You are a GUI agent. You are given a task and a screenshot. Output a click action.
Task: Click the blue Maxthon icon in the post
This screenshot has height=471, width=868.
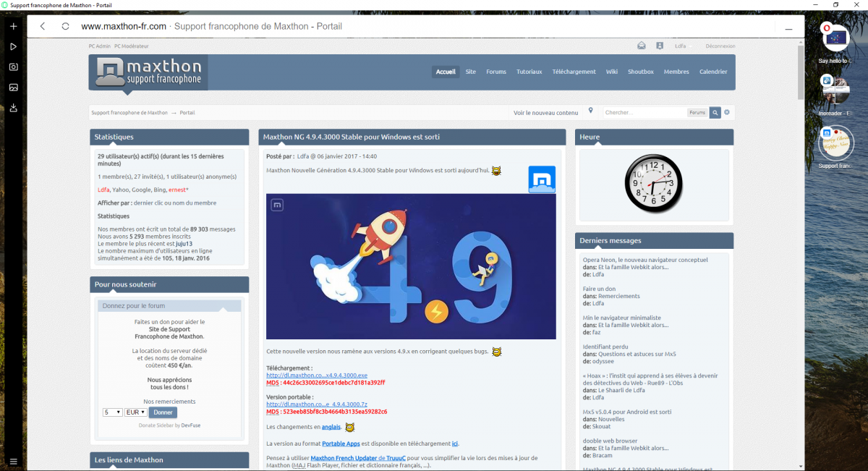coord(542,180)
